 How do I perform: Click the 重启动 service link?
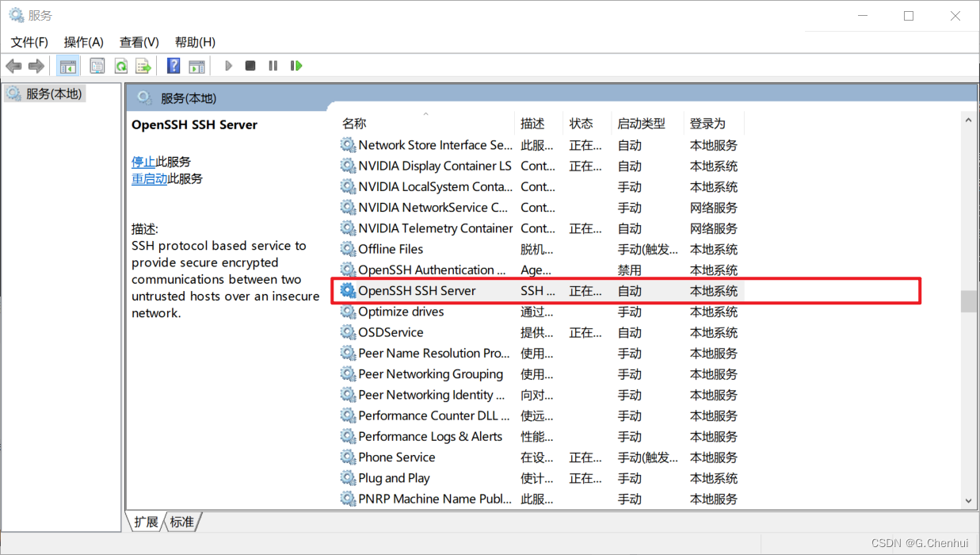150,178
